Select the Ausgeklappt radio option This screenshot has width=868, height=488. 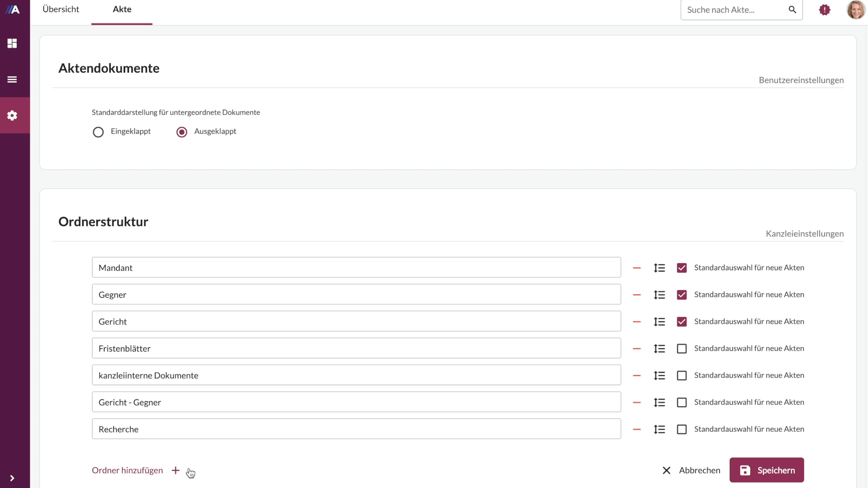pos(182,132)
